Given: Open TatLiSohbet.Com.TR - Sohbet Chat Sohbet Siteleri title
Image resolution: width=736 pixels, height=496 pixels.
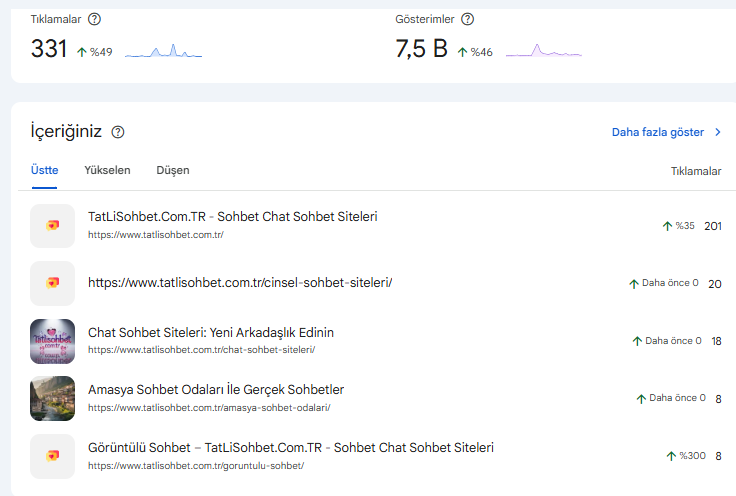Looking at the screenshot, I should coord(233,217).
